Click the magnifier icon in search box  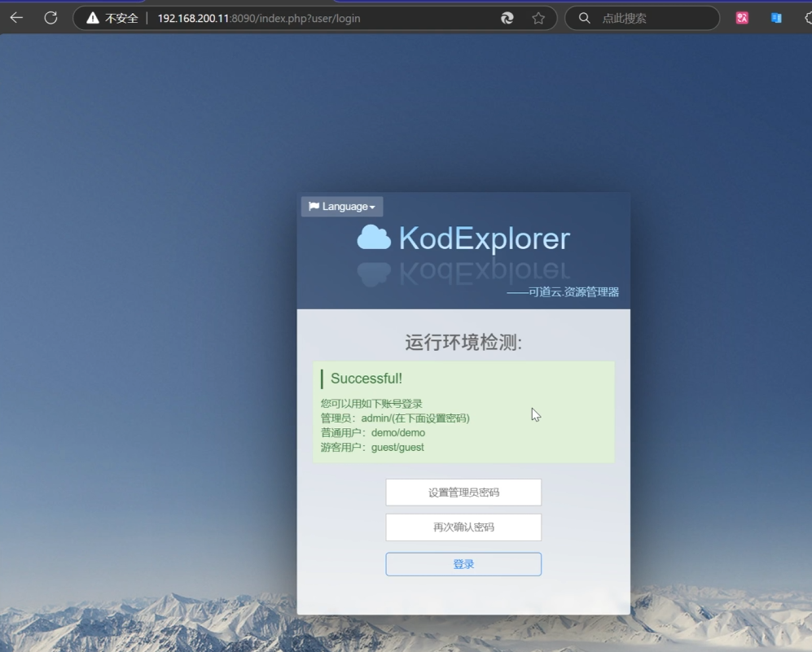[584, 18]
